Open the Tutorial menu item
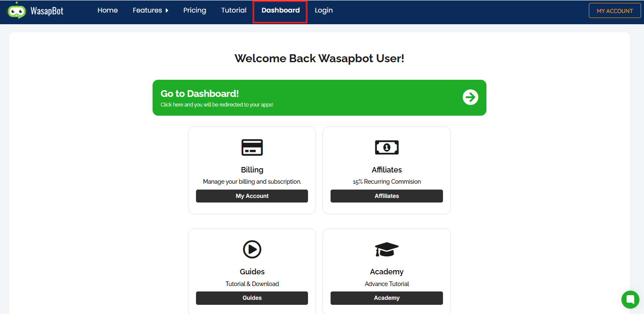Screen dimensions: 644x314 234,10
